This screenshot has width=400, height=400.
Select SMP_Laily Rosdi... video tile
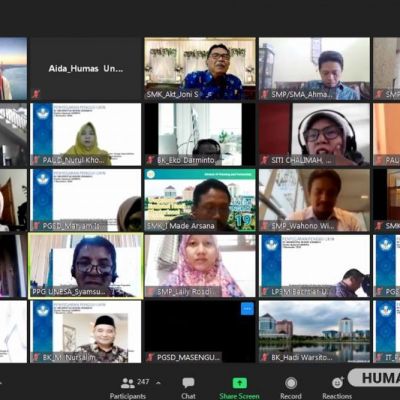(200, 266)
